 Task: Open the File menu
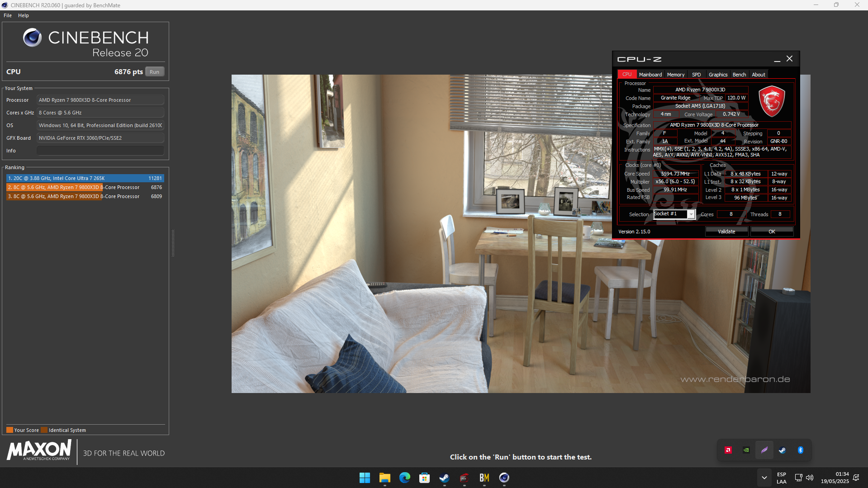[8, 15]
